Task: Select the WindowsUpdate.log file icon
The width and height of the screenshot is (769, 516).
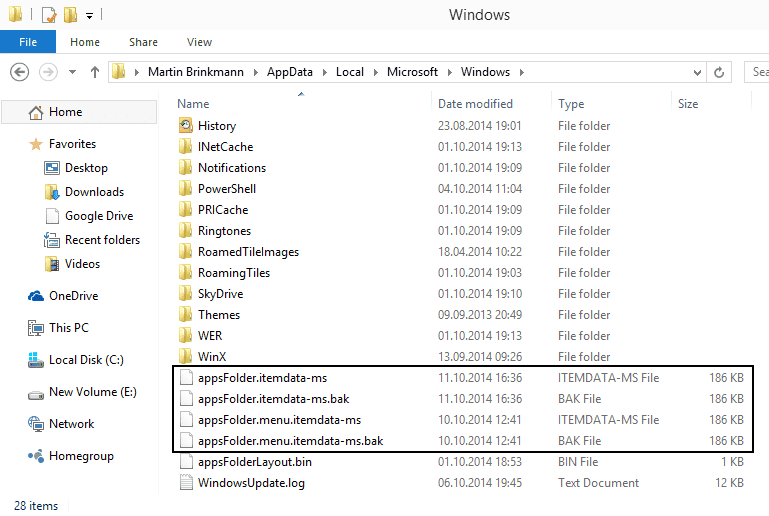Action: [x=186, y=483]
